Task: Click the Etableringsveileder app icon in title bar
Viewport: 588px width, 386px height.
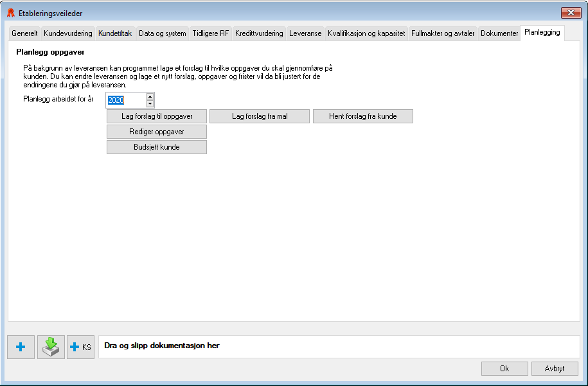Action: [11, 13]
